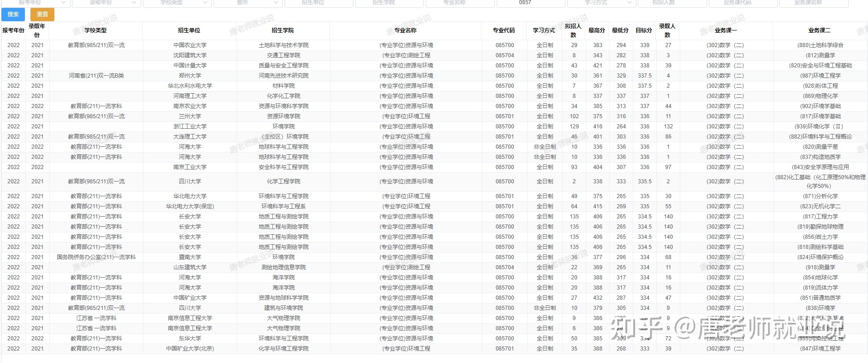Click the 最低分 column header
Screen dimensions: 868x363
[621, 30]
